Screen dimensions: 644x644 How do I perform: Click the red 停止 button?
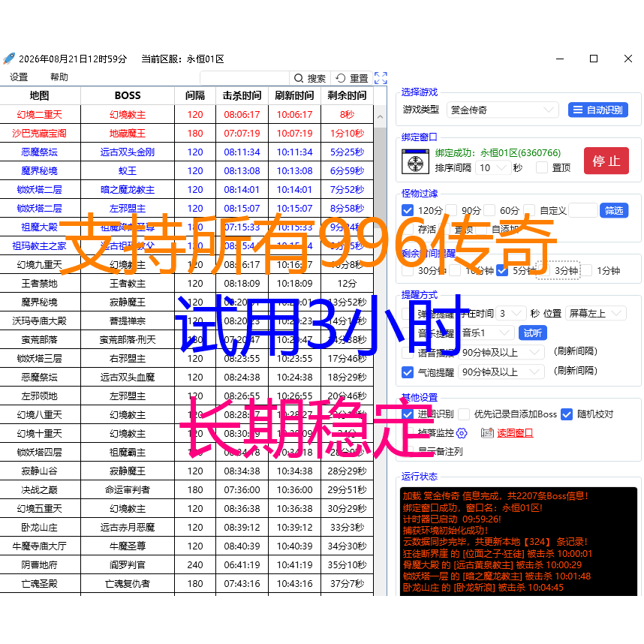(x=606, y=161)
